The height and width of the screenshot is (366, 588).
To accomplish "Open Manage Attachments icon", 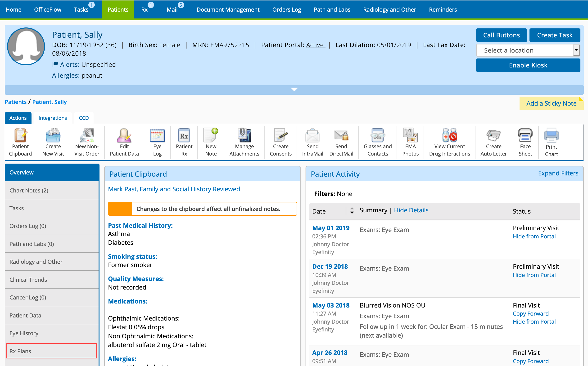I will pyautogui.click(x=244, y=136).
